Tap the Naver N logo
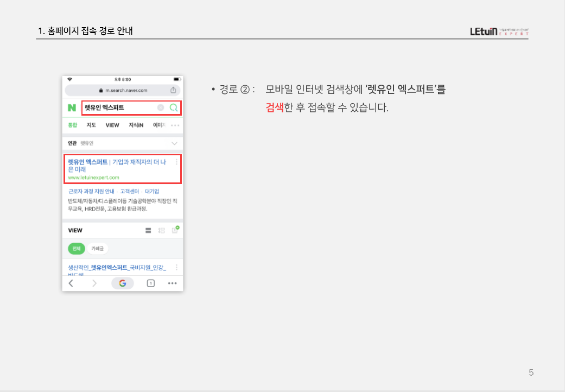The height and width of the screenshot is (392, 565). click(x=72, y=108)
